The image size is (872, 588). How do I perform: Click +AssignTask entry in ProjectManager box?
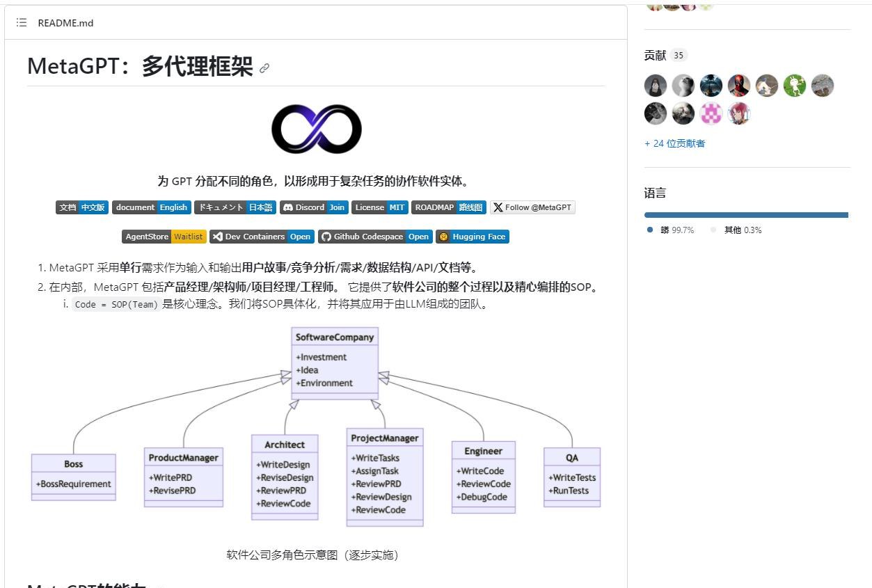coord(375,471)
